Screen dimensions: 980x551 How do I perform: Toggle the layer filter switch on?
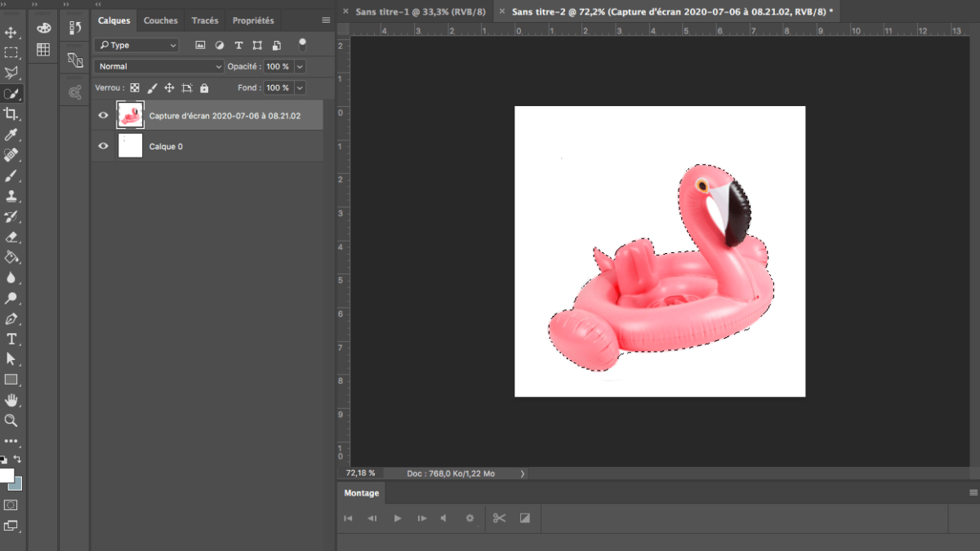click(x=302, y=44)
